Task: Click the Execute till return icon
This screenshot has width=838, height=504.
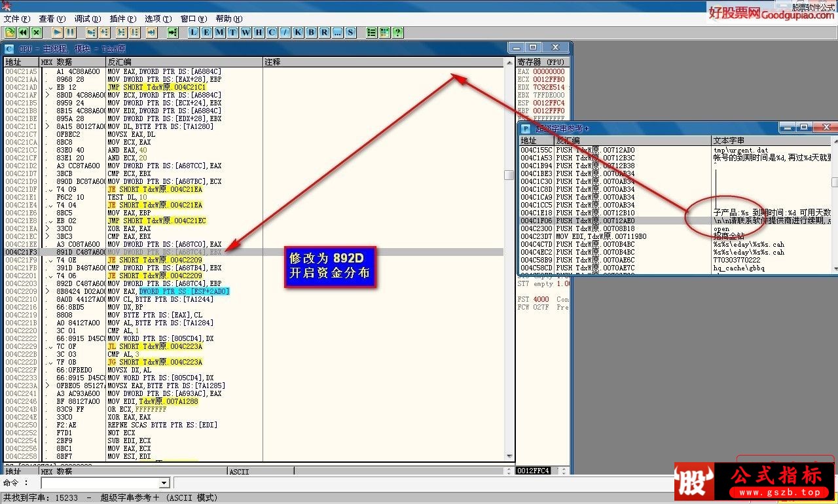Action: click(151, 32)
